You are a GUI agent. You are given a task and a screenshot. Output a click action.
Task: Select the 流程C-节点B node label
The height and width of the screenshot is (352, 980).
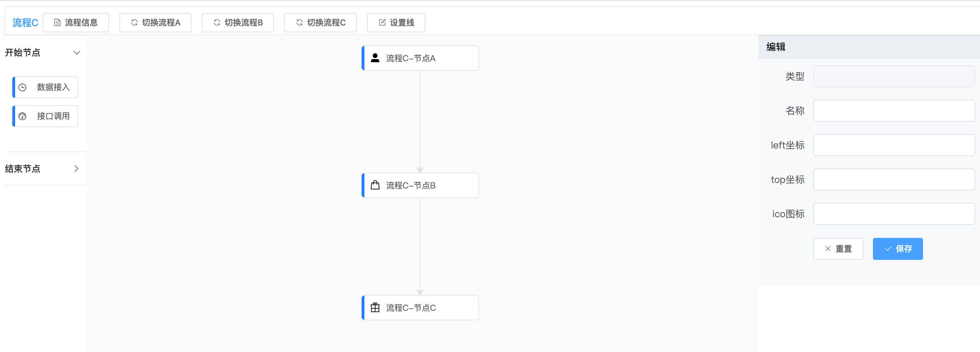411,186
